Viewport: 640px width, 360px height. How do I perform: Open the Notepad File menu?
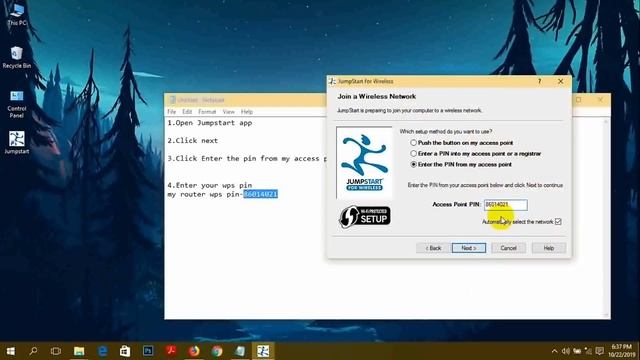tap(171, 112)
